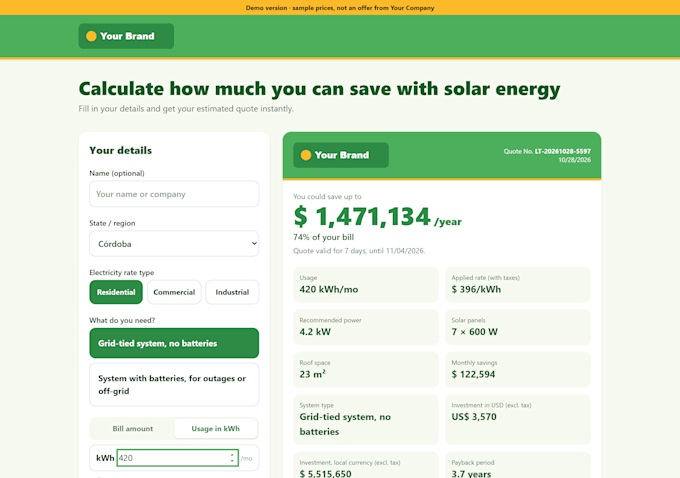
Task: Click the 74% of your bill text
Action: (324, 237)
